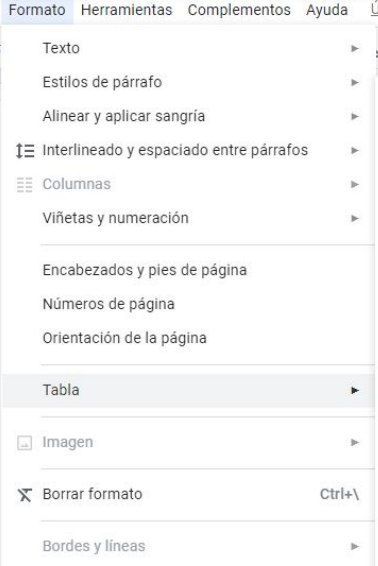Expand the Texto submenu arrow

[355, 48]
